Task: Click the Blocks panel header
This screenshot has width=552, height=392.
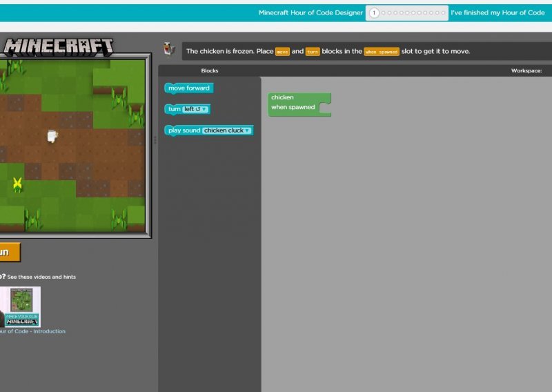Action: point(210,71)
